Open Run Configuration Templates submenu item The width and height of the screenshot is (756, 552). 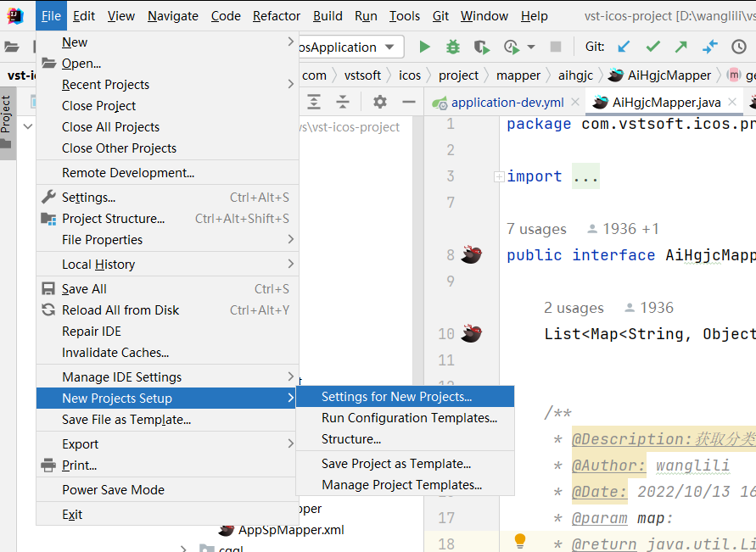point(409,418)
